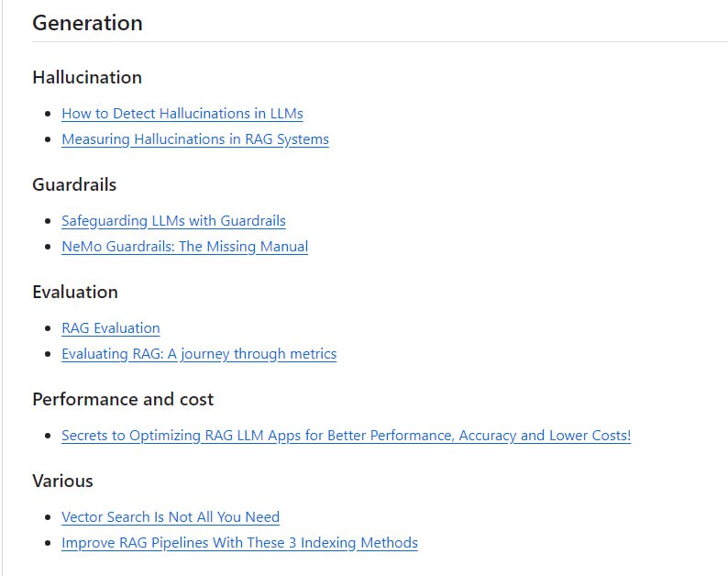
Task: Open 'Improve RAG Pipelines With These 3 Indexing Methods'
Action: pos(239,543)
